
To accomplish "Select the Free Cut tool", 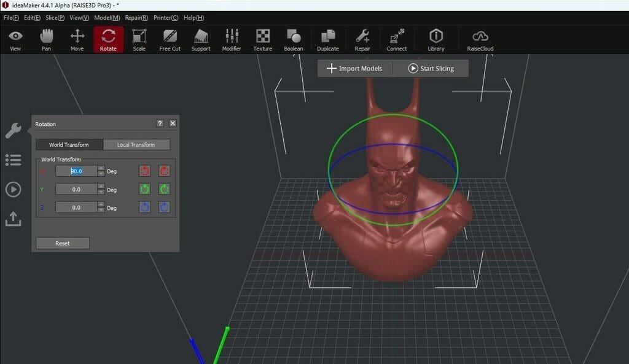I will point(170,40).
